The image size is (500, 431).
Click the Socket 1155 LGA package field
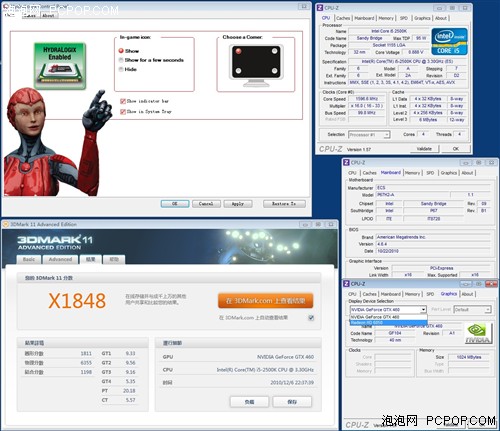click(x=389, y=45)
